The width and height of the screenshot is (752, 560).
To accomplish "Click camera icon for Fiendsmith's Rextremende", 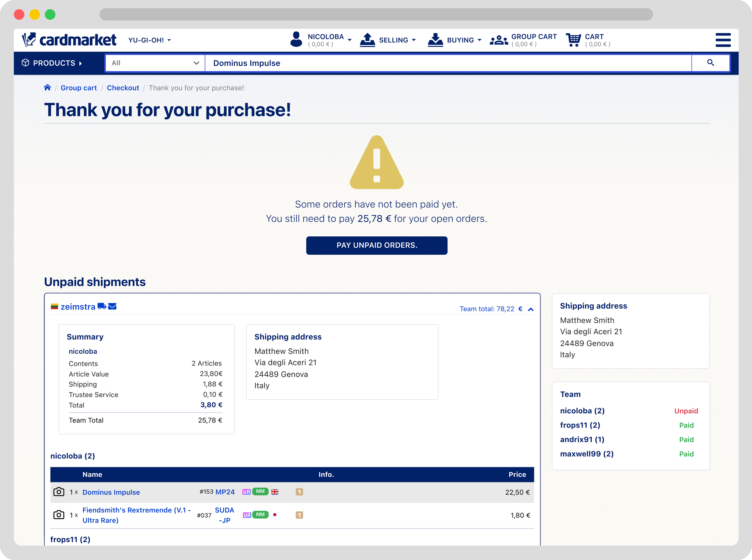I will [x=59, y=515].
